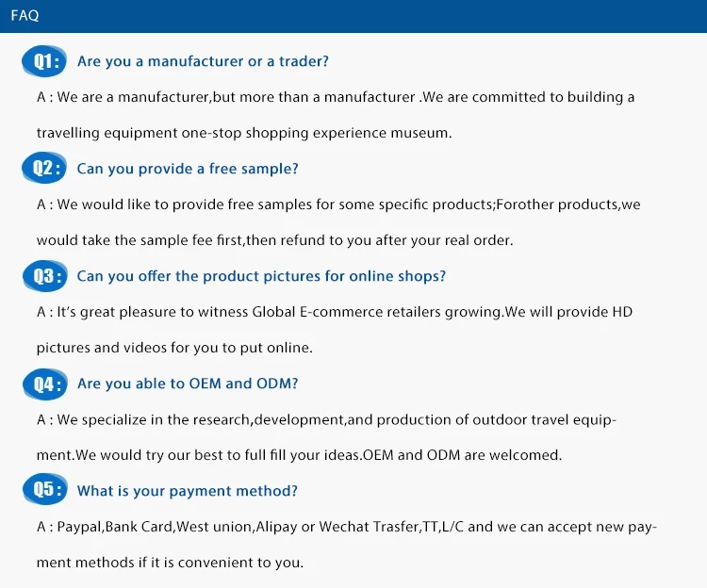Click the line about refunding the sample fee
This screenshot has height=588, width=707.
[274, 240]
